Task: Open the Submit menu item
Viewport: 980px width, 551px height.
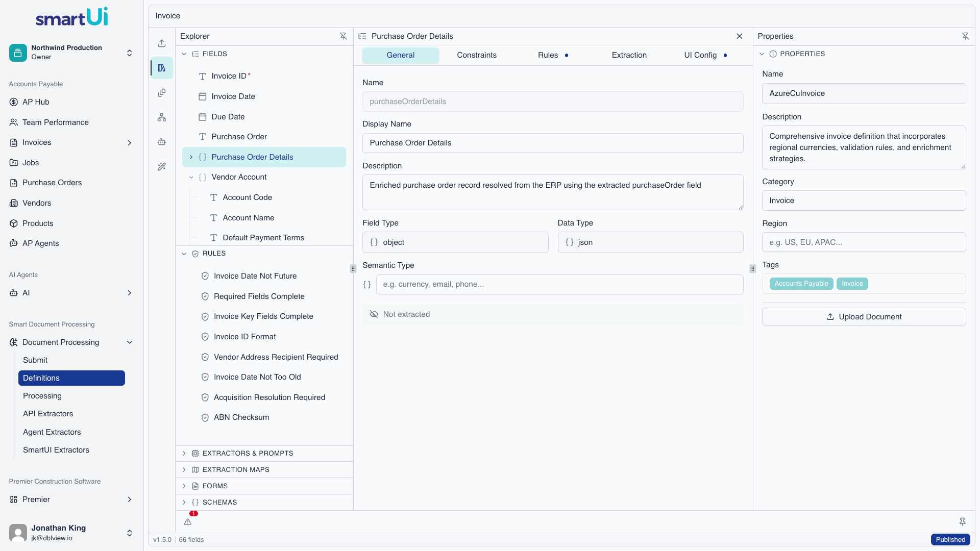Action: 71,360
